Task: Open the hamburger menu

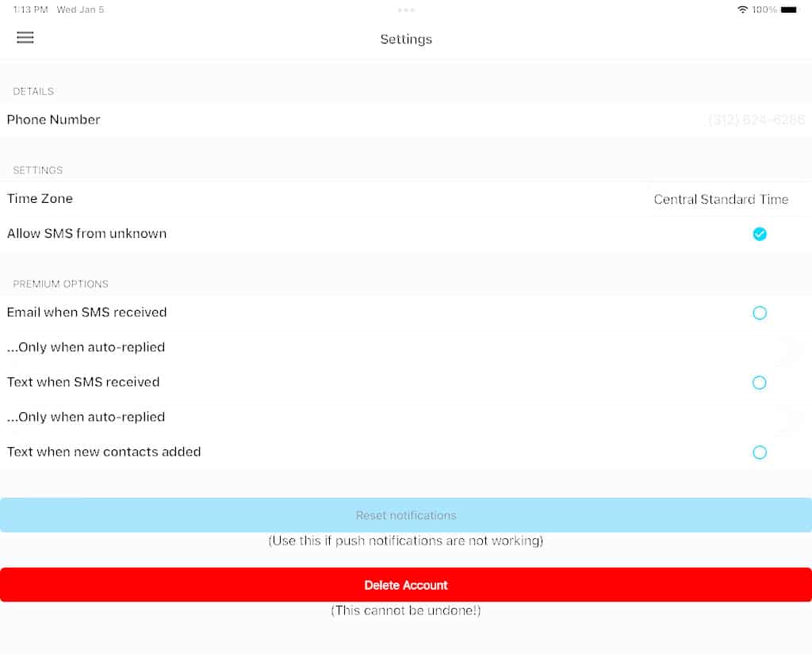Action: (x=25, y=37)
